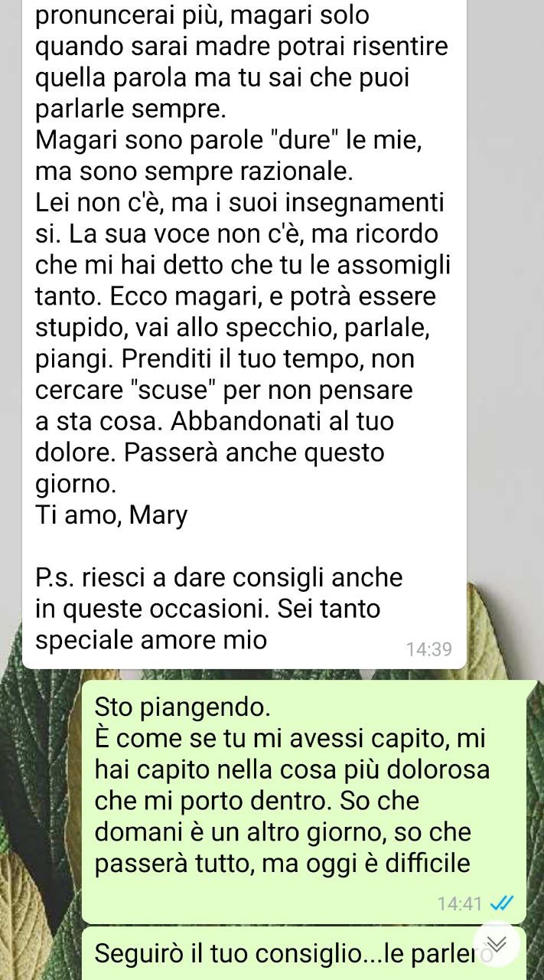
Task: Tap the 14:41 timestamp on sent message
Action: 459,903
